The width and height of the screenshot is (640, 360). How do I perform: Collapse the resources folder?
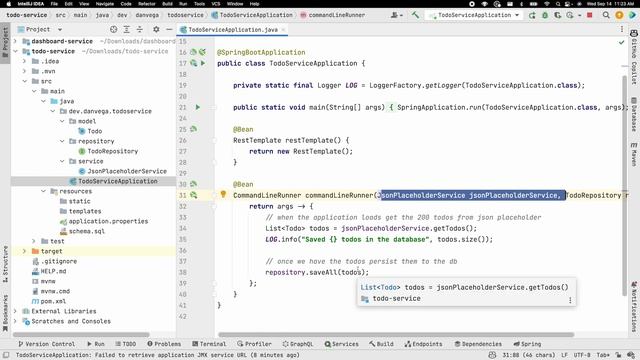tap(44, 191)
